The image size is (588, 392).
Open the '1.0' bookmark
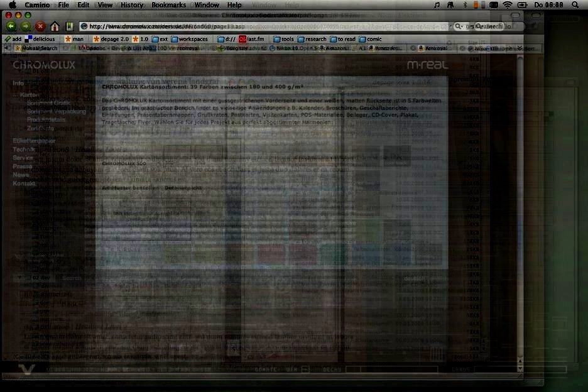(x=141, y=39)
